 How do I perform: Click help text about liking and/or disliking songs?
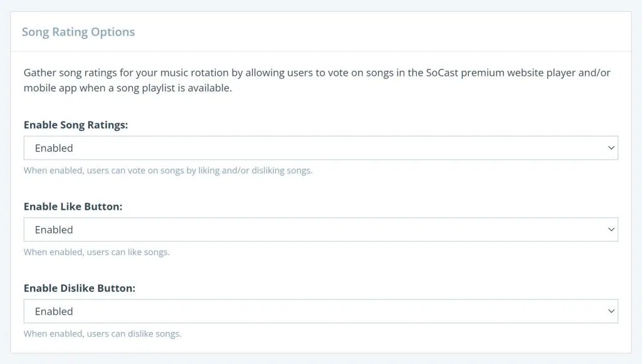pos(168,170)
